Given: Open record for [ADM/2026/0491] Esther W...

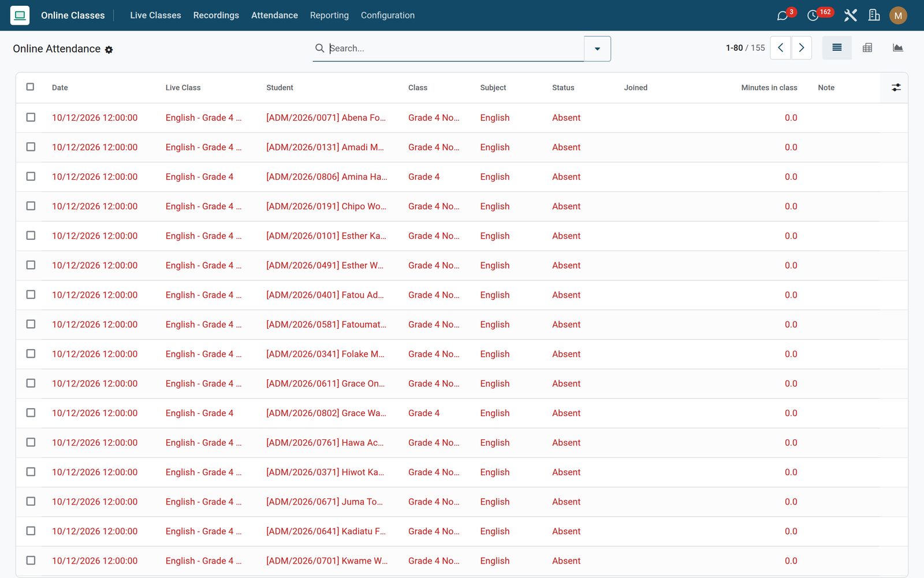Looking at the screenshot, I should coord(325,265).
